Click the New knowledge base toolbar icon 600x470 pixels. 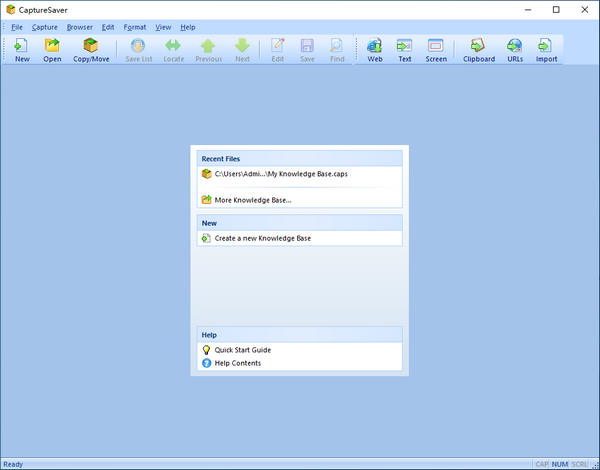[x=22, y=49]
